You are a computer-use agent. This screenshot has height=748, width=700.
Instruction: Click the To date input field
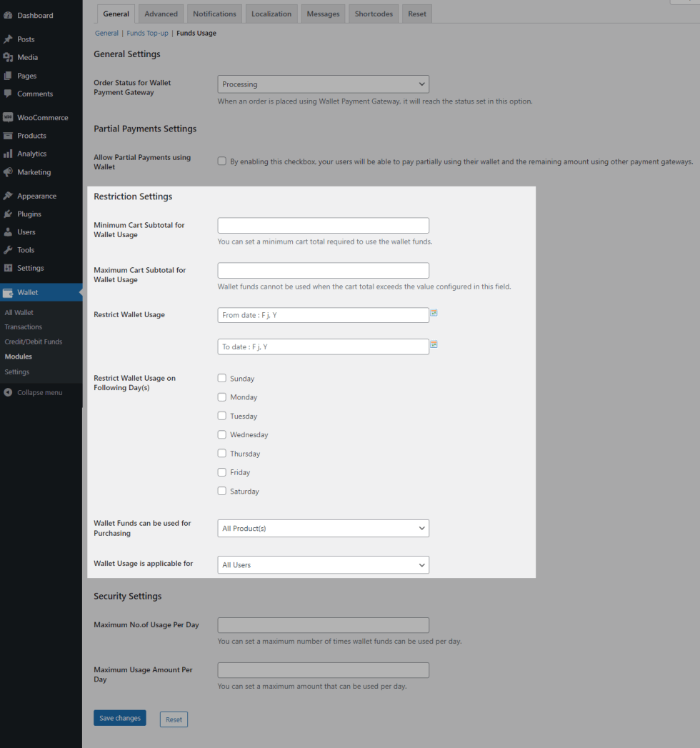pos(324,346)
